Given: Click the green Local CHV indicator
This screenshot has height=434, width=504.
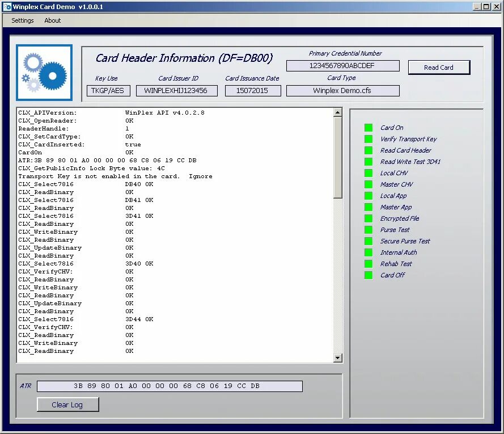Looking at the screenshot, I should [x=369, y=173].
